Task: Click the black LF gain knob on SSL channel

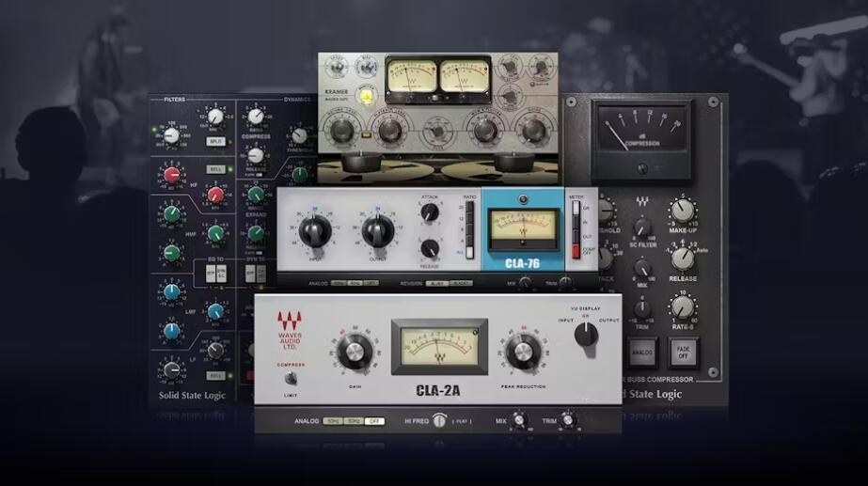Action: click(x=171, y=369)
